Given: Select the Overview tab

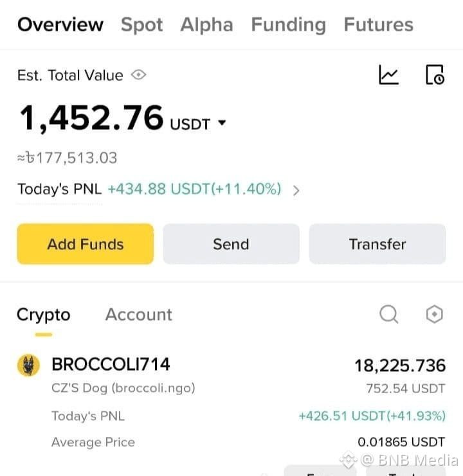Looking at the screenshot, I should click(60, 24).
